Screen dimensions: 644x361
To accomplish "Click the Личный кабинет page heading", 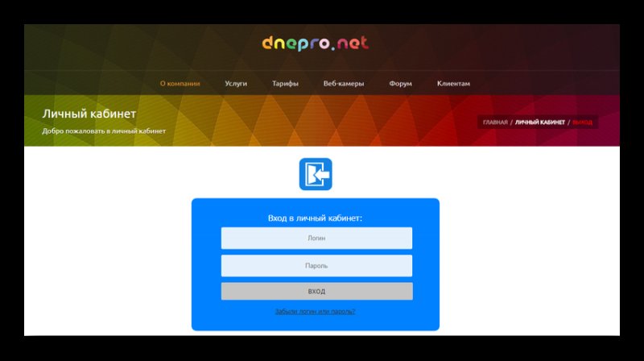I will coord(89,114).
